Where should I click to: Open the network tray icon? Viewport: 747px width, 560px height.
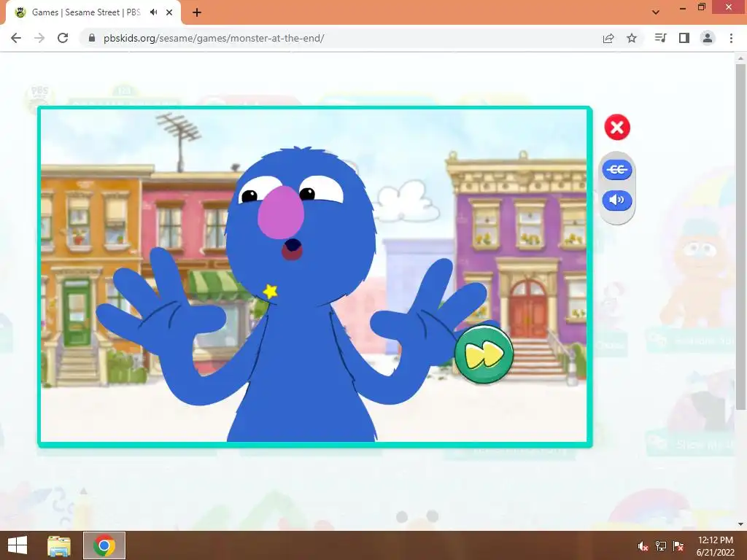661,546
